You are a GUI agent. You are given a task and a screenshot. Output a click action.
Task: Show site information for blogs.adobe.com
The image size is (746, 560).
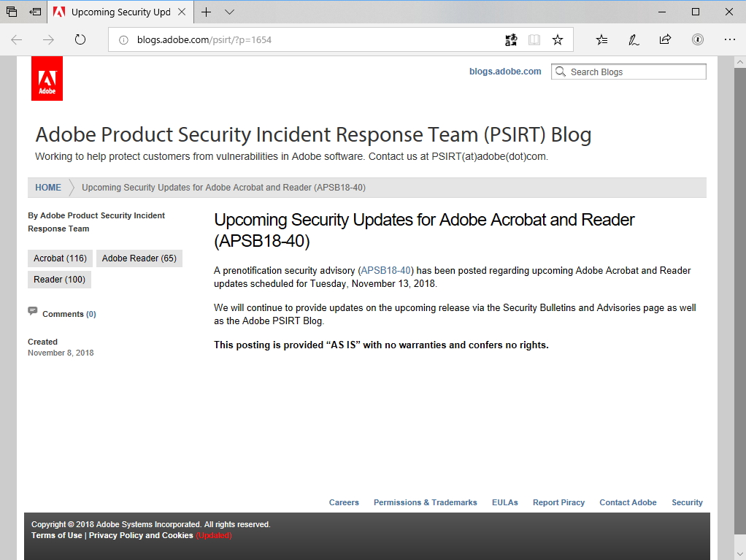pos(124,40)
